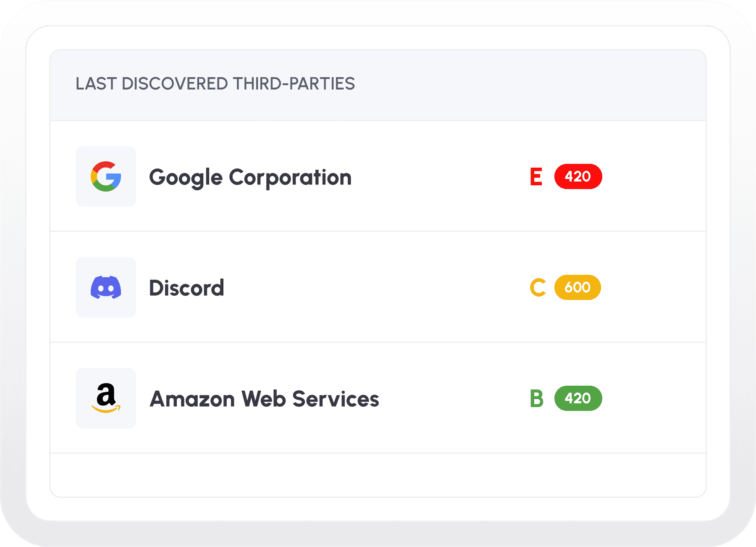Click the yellow 600 score badge

tap(577, 287)
